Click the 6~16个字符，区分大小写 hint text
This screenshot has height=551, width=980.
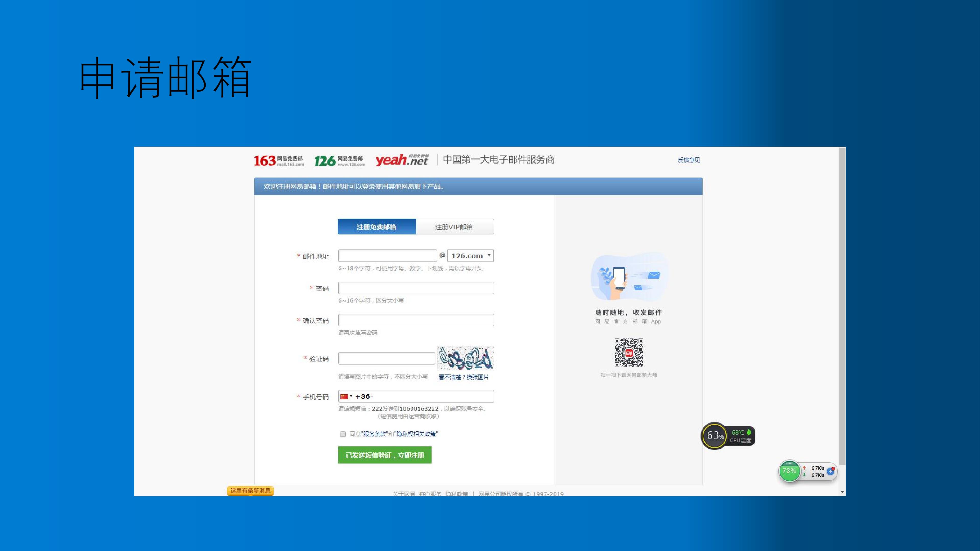[x=371, y=300]
